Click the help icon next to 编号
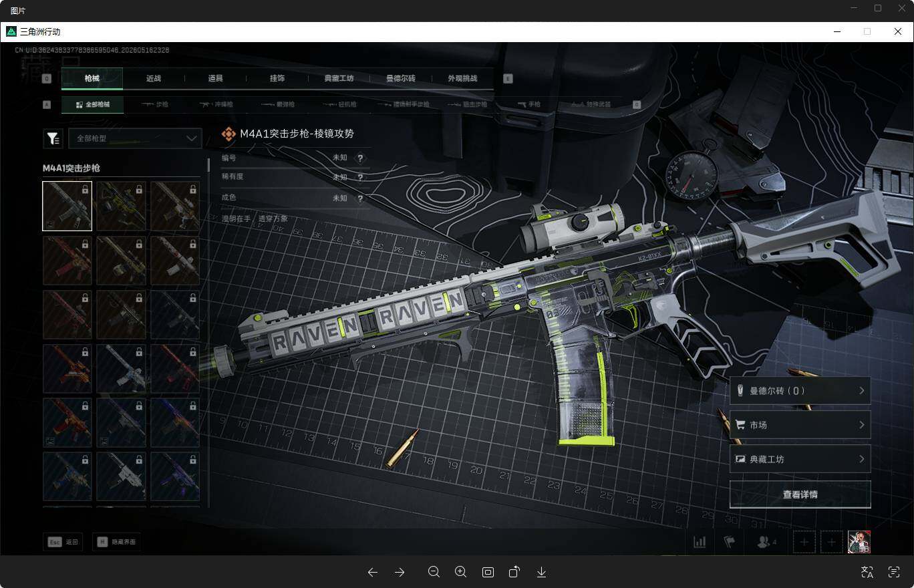914x588 pixels. [x=360, y=158]
